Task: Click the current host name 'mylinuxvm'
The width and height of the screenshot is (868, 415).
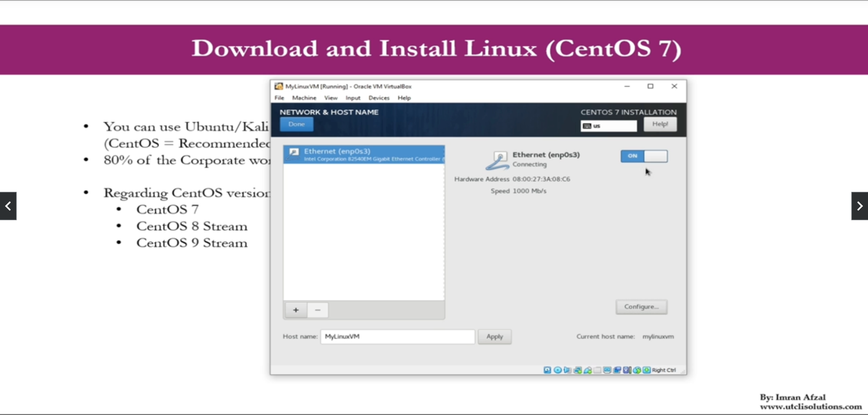Action: coord(658,336)
